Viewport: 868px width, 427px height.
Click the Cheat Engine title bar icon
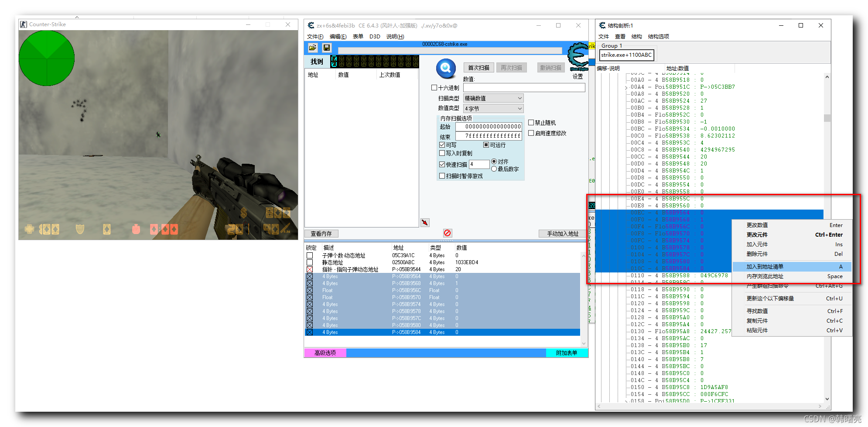[x=311, y=25]
